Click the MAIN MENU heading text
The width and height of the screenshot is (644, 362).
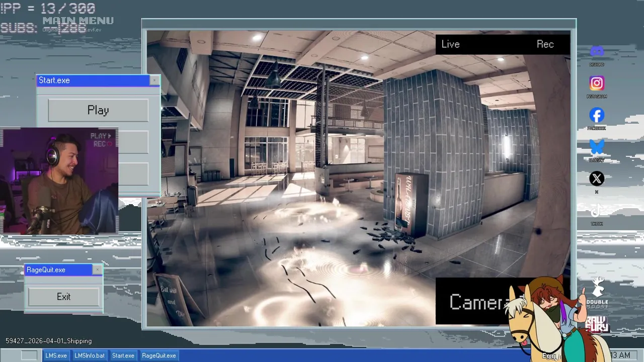78,21
